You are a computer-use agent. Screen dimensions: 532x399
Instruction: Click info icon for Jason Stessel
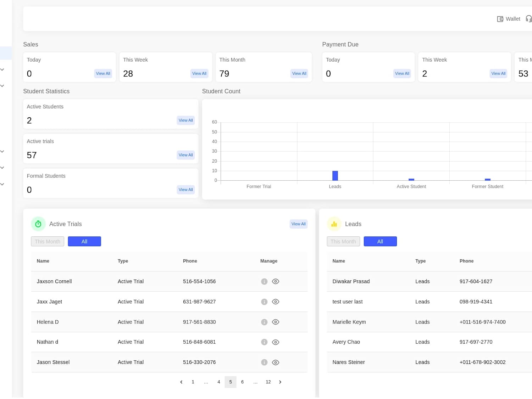[264, 363]
